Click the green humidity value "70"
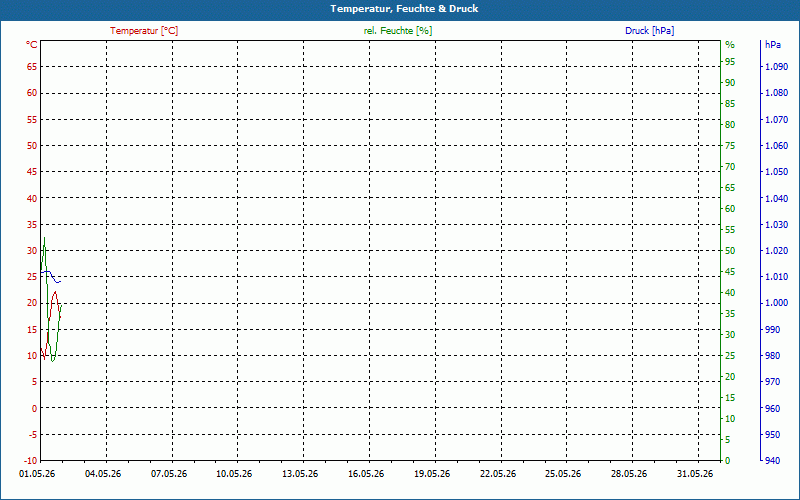Image resolution: width=800 pixels, height=500 pixels. (730, 167)
